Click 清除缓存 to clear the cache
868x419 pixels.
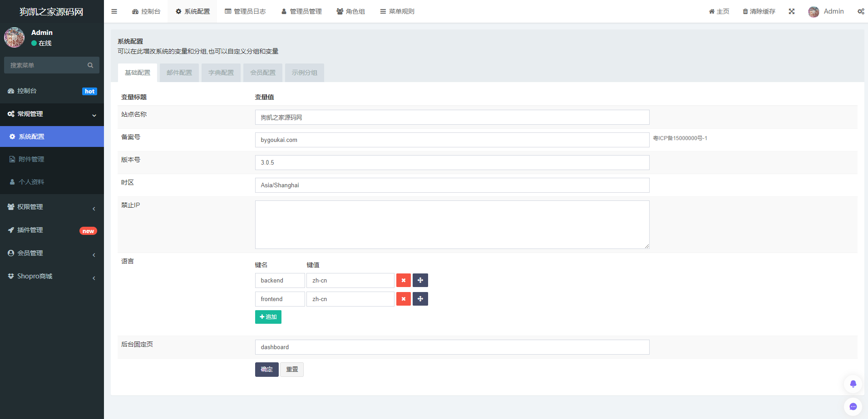[759, 11]
